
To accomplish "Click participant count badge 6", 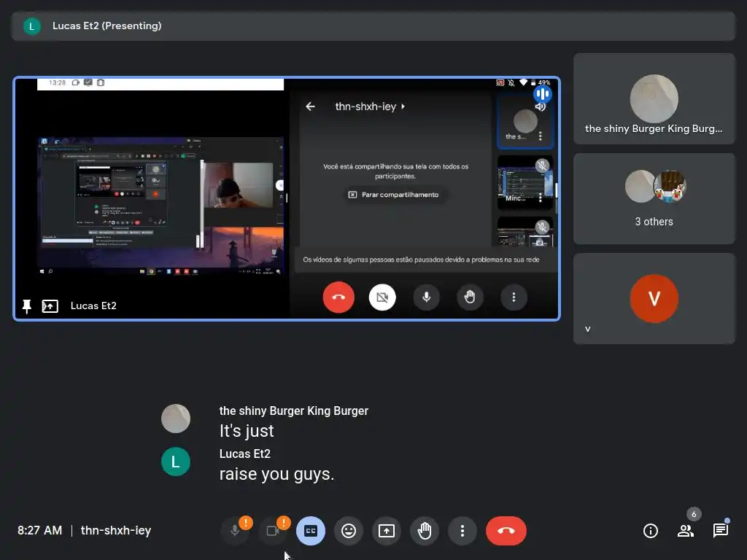I will 694,514.
